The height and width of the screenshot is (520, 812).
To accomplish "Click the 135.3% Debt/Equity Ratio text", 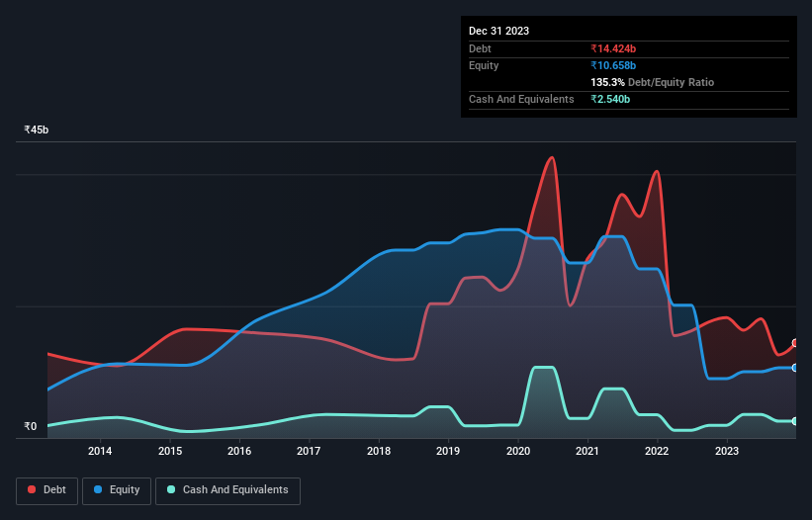I will [x=652, y=82].
